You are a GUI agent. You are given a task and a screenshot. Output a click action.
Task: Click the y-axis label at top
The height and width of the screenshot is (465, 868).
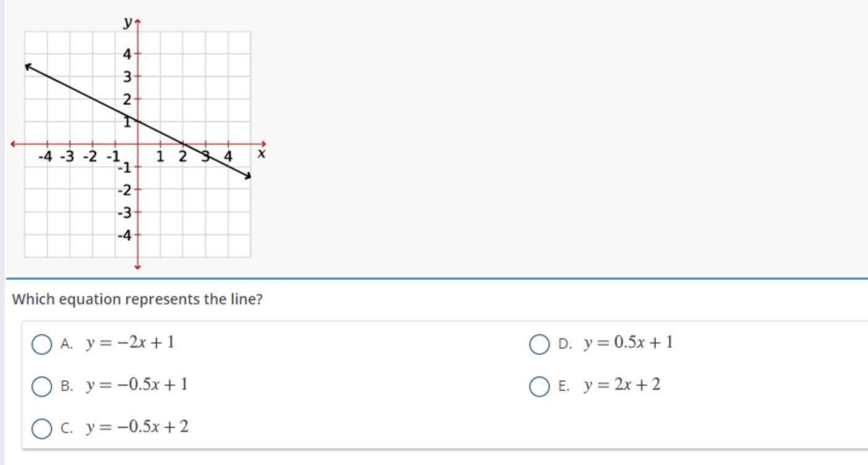click(x=128, y=22)
